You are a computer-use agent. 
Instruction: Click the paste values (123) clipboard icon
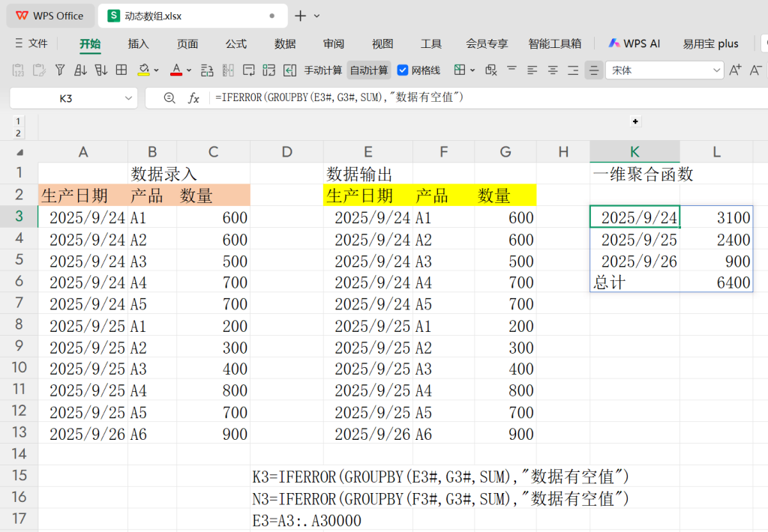pos(18,70)
